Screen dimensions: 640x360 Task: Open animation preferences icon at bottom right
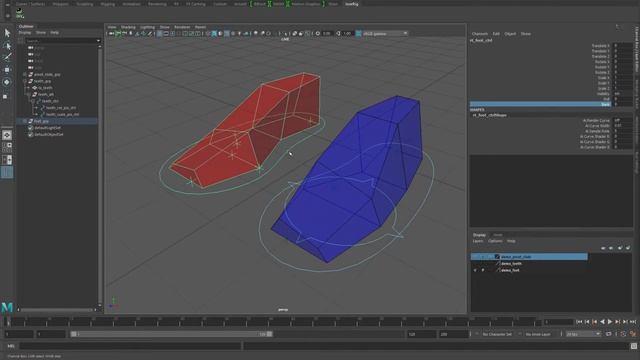click(x=633, y=334)
